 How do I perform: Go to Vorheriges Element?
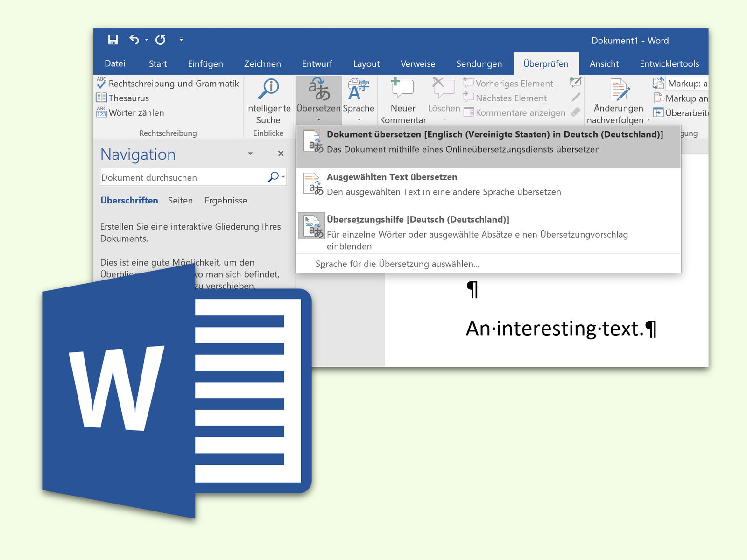point(508,84)
